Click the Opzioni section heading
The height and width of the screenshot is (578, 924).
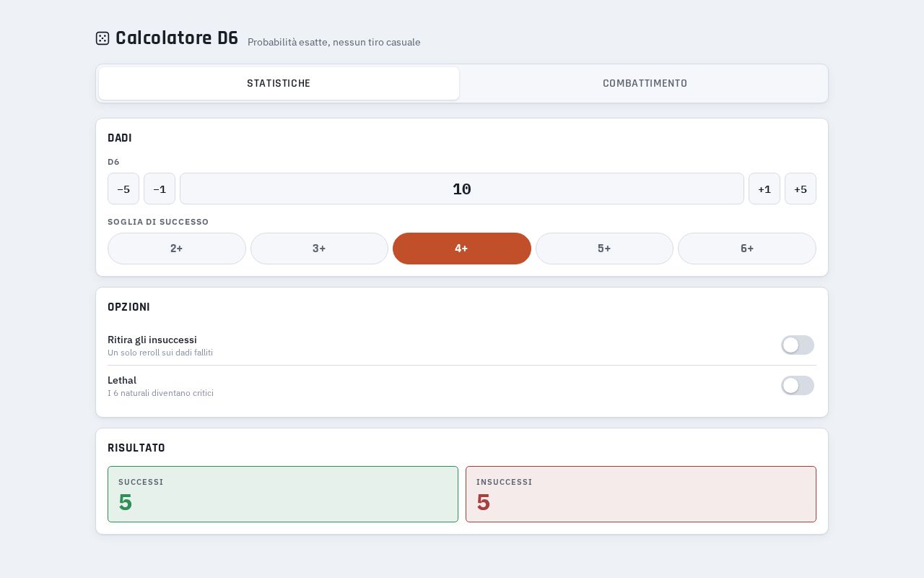(x=128, y=307)
